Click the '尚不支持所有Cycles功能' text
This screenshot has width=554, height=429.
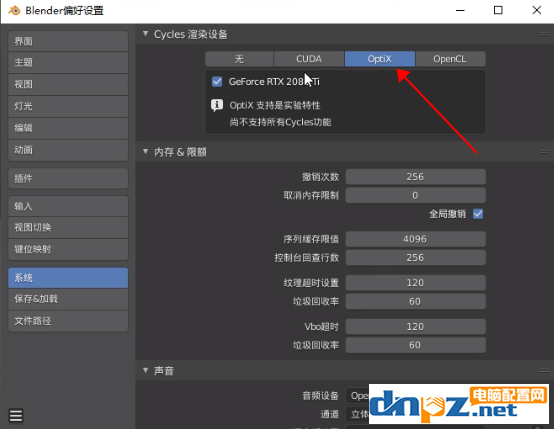[281, 122]
